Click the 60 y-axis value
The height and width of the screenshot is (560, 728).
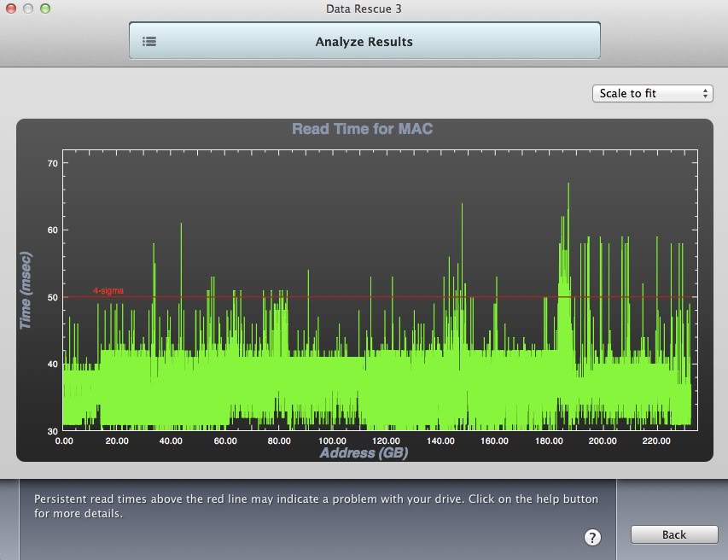pyautogui.click(x=53, y=230)
